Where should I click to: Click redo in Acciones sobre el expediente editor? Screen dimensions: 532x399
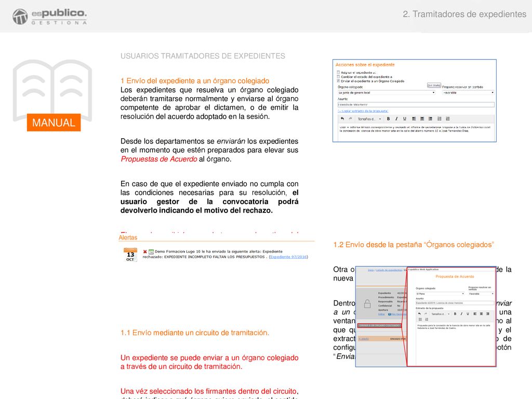click(x=351, y=119)
